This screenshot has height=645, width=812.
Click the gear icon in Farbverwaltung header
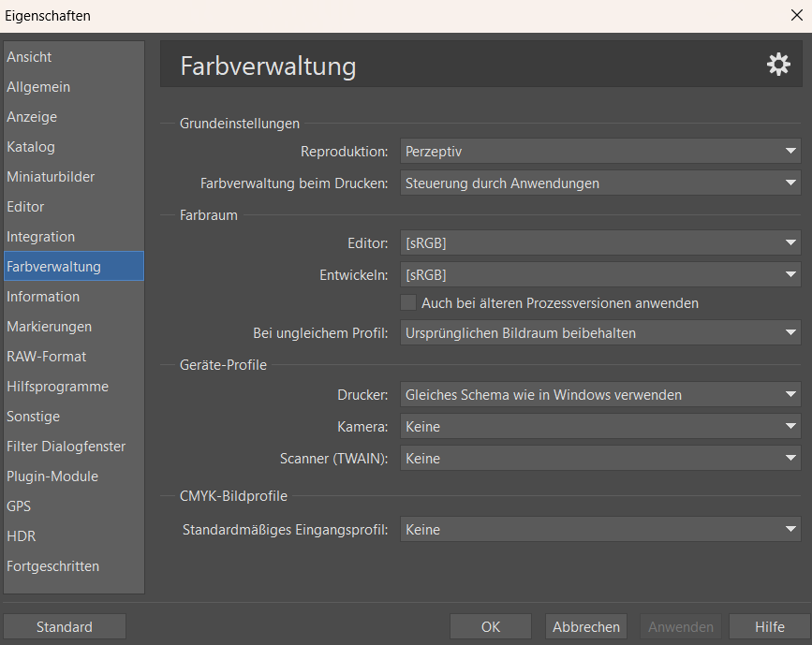tap(778, 65)
